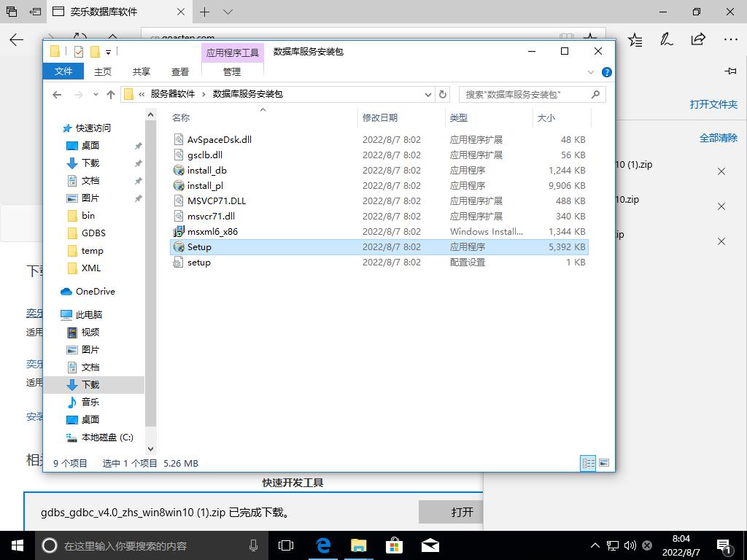Viewport: 747px width, 560px height.
Task: Open the help question mark icon
Action: [x=606, y=72]
